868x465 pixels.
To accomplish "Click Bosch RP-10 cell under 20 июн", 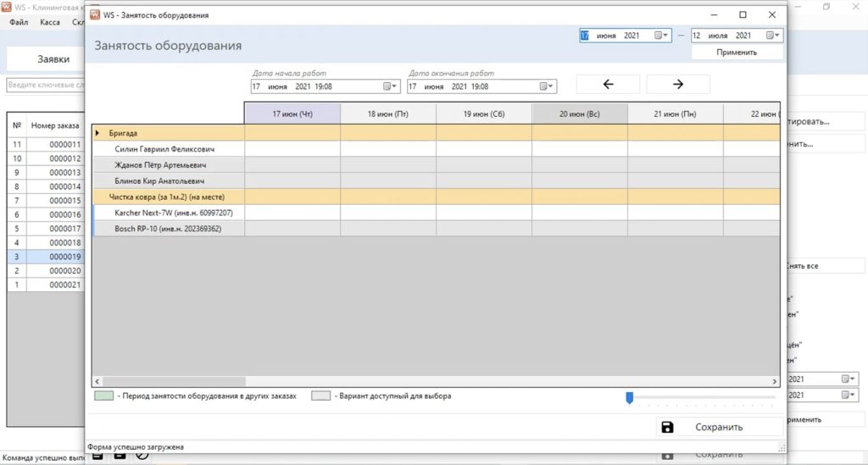I will pyautogui.click(x=580, y=229).
